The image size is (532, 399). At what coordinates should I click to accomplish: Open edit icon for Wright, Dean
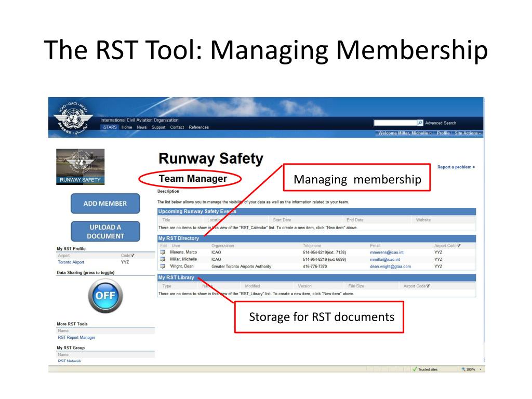163,267
